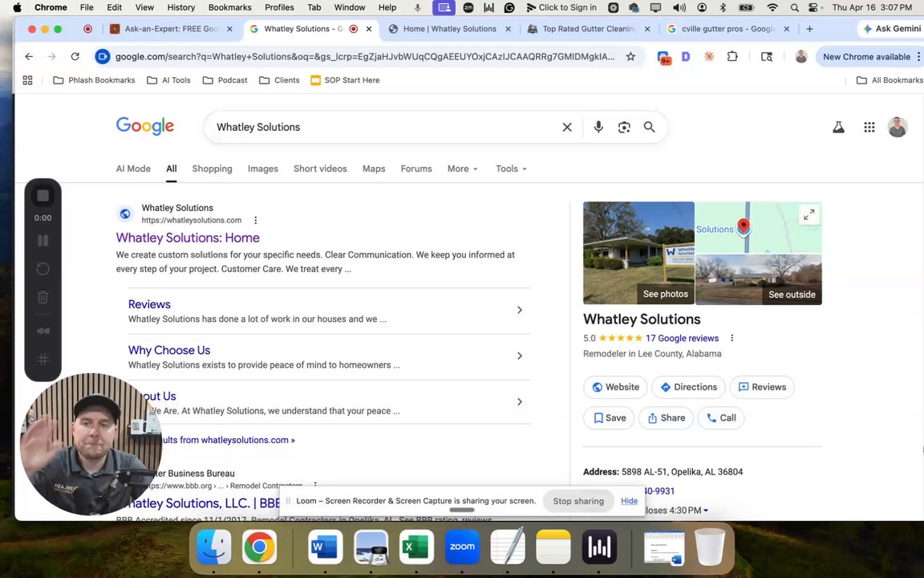Open Google Lens image search
The height and width of the screenshot is (578, 924).
click(x=624, y=127)
